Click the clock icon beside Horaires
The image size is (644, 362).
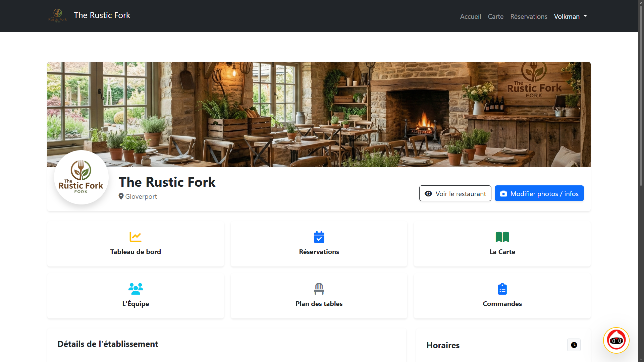[x=574, y=345]
